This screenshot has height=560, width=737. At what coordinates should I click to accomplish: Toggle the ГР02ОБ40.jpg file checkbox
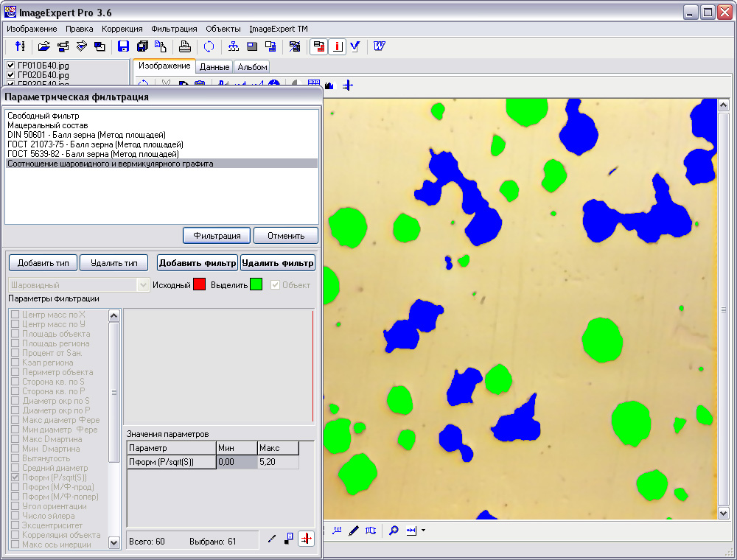[x=10, y=75]
